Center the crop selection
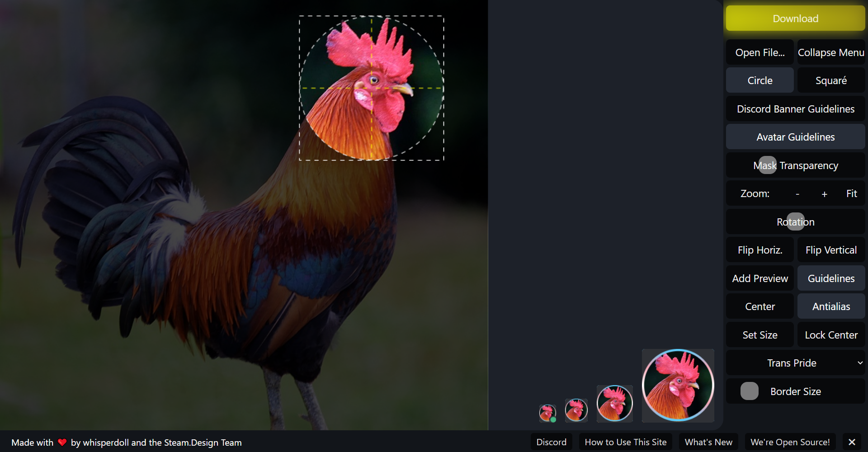 tap(760, 306)
